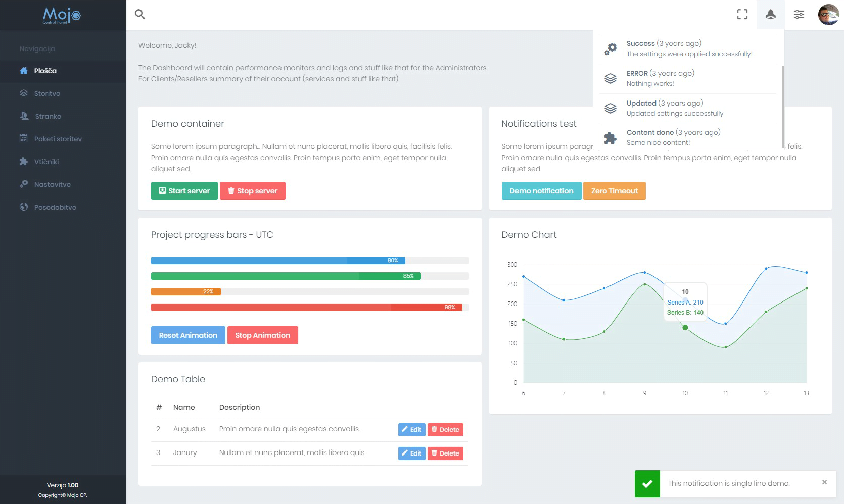844x504 pixels.
Task: Click the filter sliders icon top right
Action: pyautogui.click(x=799, y=14)
